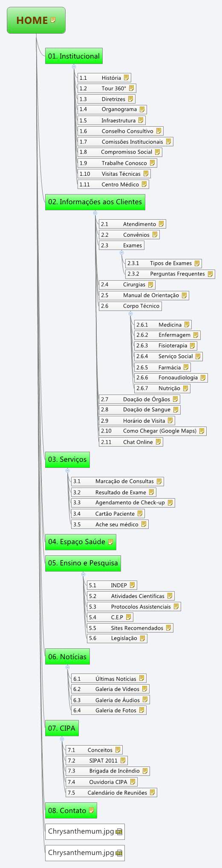
Task: Select the 2.6.1 Medicina subtopic
Action: pyautogui.click(x=163, y=325)
